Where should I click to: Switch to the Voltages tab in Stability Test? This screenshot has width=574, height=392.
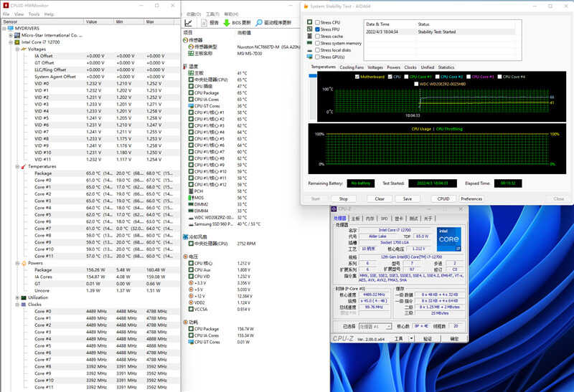(375, 67)
